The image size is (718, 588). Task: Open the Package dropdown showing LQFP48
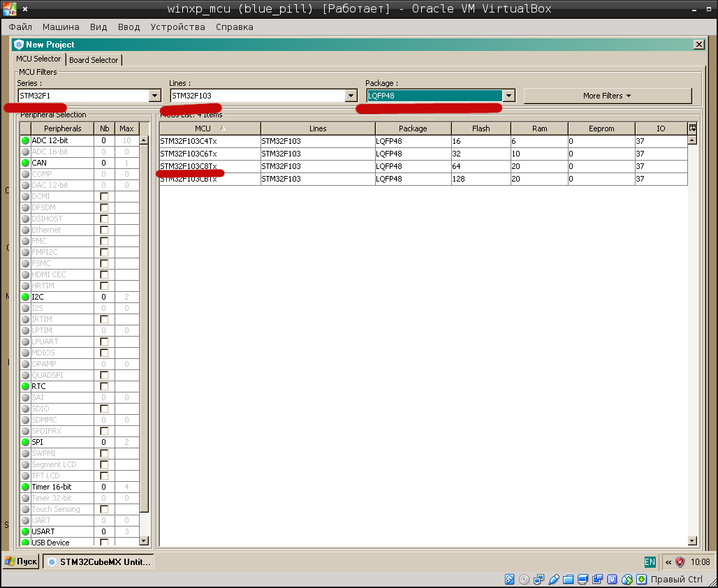pyautogui.click(x=508, y=96)
